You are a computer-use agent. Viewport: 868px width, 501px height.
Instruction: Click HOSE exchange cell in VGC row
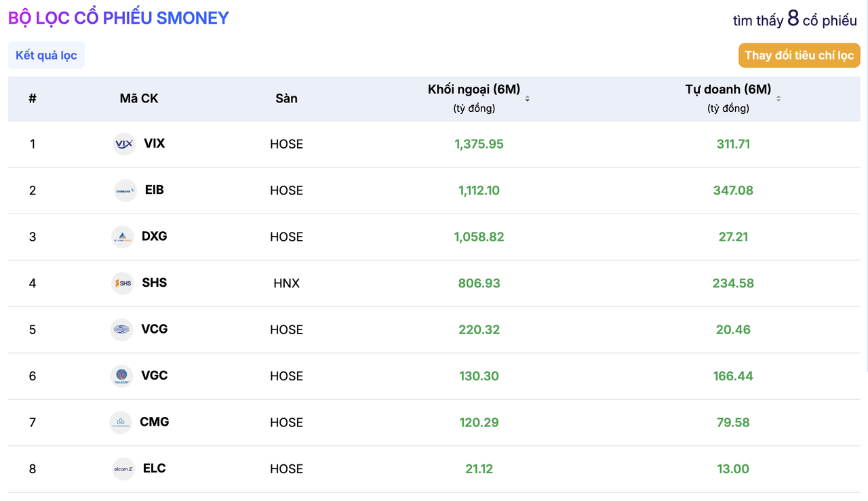286,376
